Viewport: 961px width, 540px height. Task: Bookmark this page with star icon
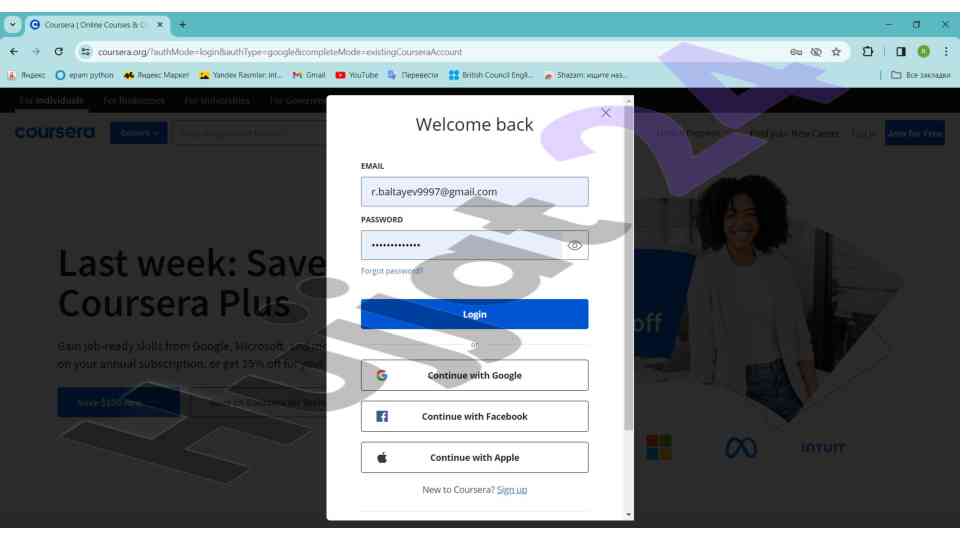(x=836, y=52)
